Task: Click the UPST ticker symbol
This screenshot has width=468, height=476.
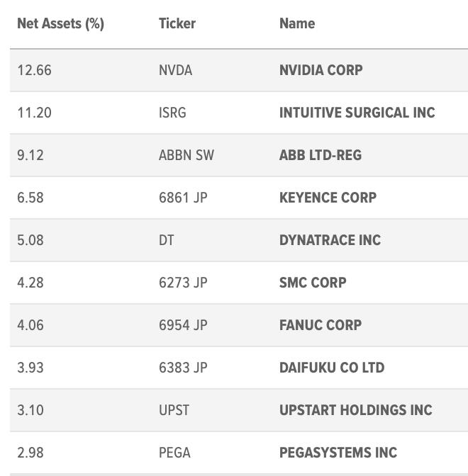Action: pyautogui.click(x=174, y=410)
